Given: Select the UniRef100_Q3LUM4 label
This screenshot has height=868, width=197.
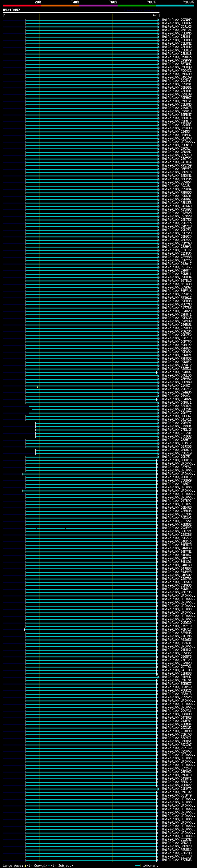Looking at the screenshot, I should pos(177,37).
